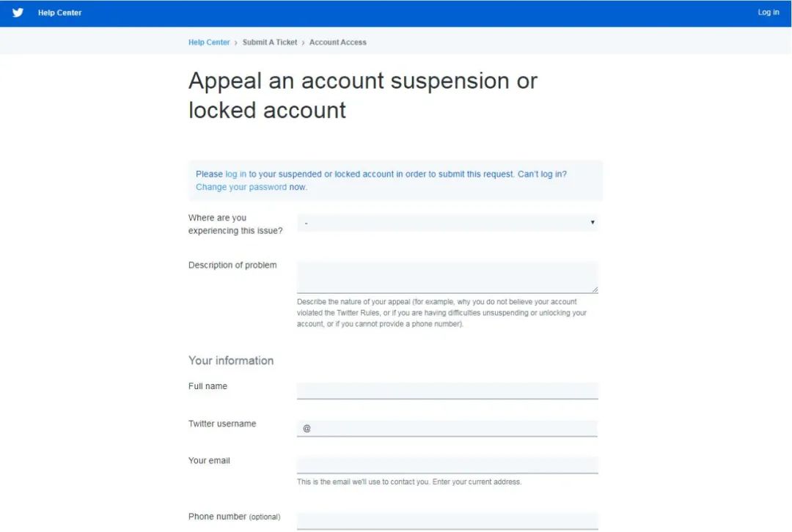This screenshot has width=792, height=532.
Task: Follow the 'log in' link in the notice
Action: [x=235, y=174]
